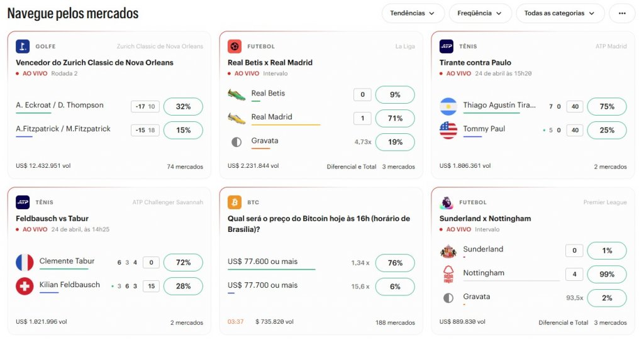Open the Tendências dropdown
Screen dimensions: 644x340
[x=412, y=13]
